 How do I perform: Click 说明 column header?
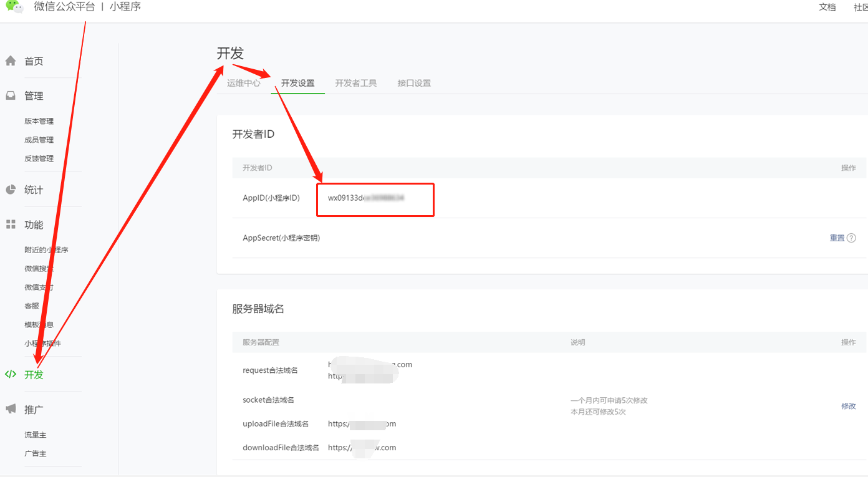click(578, 342)
